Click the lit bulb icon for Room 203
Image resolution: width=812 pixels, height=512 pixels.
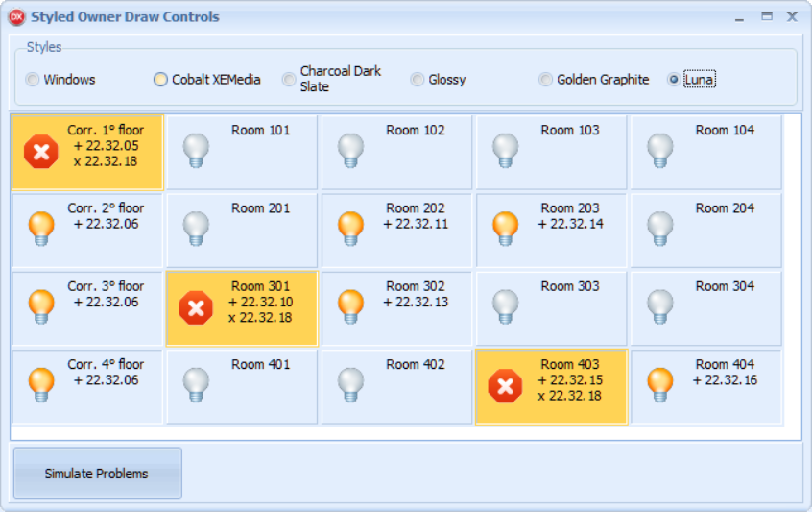pyautogui.click(x=506, y=229)
